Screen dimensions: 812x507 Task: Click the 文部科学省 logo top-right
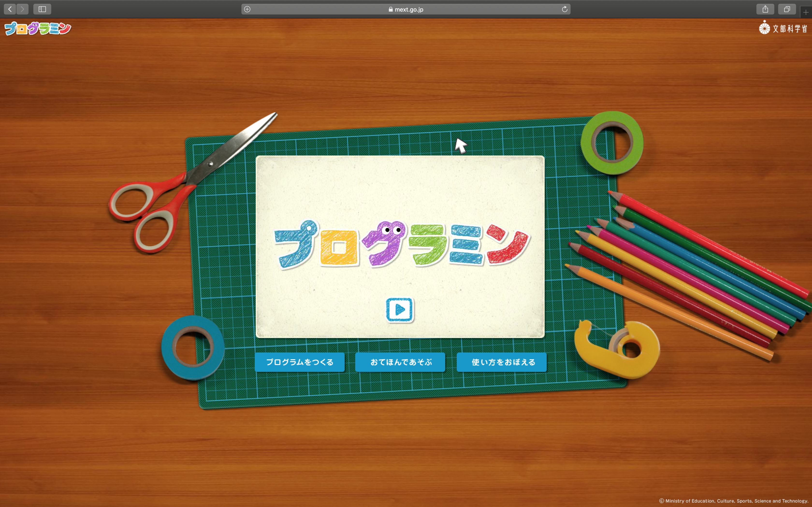click(783, 28)
